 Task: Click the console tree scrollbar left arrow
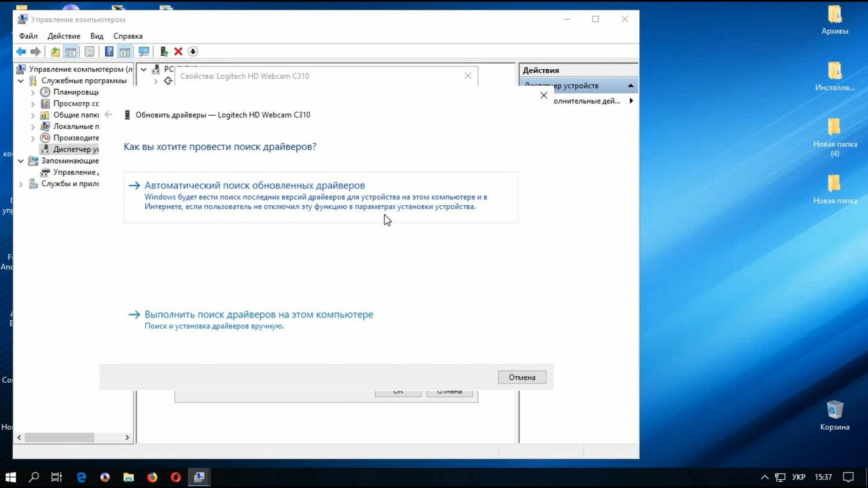tap(19, 438)
